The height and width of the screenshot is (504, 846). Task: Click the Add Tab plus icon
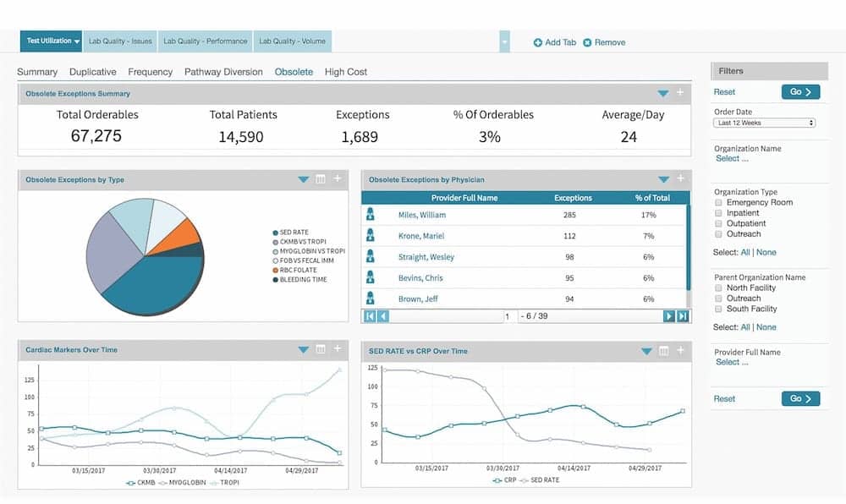tap(538, 42)
